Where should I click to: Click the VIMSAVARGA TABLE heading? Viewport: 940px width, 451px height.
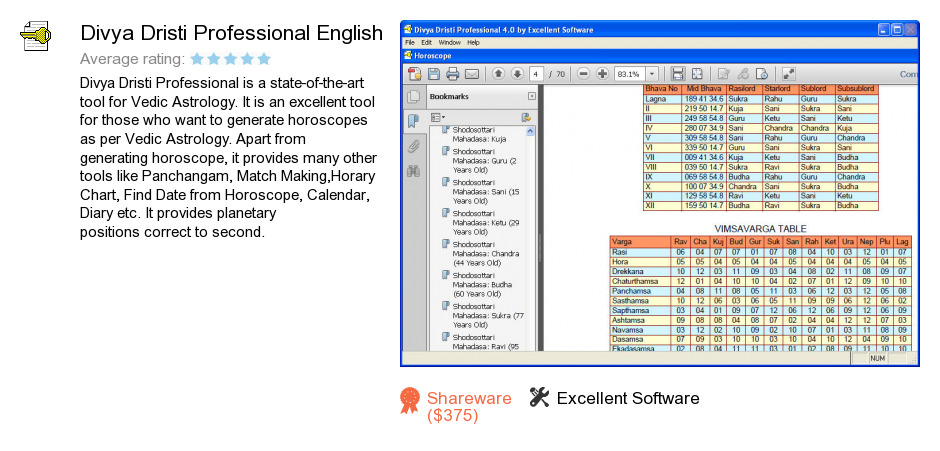(760, 228)
